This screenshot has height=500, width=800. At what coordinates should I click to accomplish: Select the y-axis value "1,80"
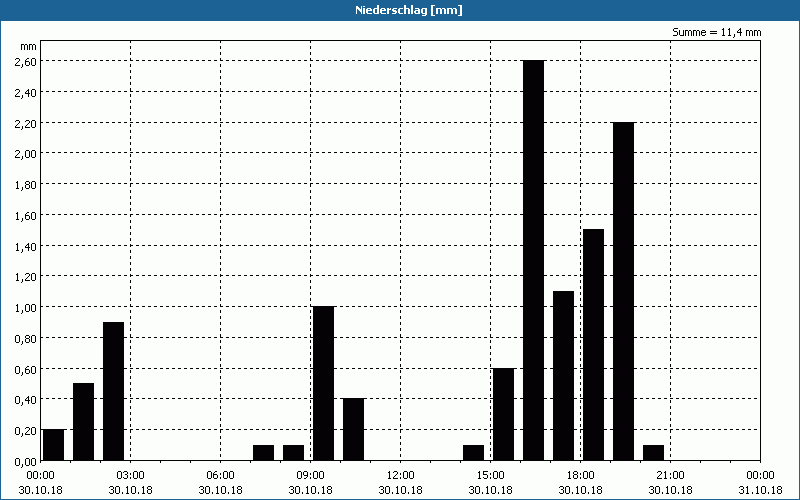[x=26, y=185]
